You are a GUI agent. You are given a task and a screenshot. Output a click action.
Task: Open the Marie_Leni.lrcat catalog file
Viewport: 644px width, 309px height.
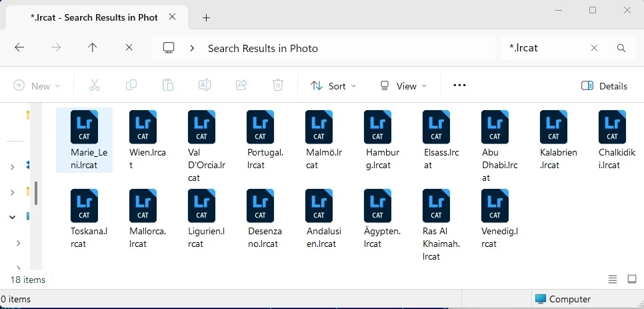(84, 139)
